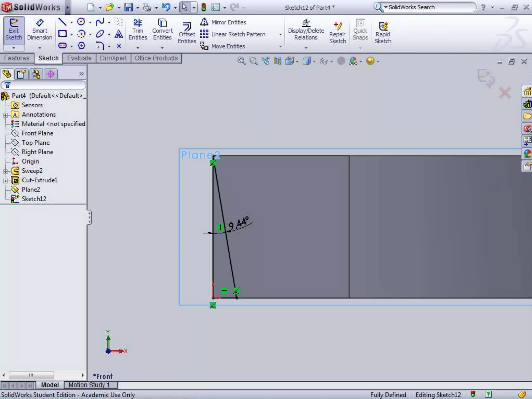Open the Linear Sketch Pattern dropdown arrow
Screen dimensions: 532x399
pos(280,35)
